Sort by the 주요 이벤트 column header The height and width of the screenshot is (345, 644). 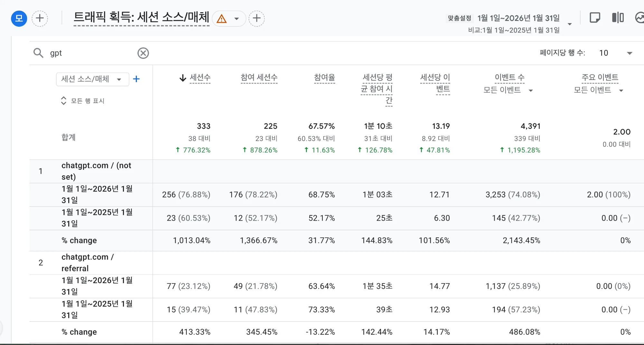(600, 78)
